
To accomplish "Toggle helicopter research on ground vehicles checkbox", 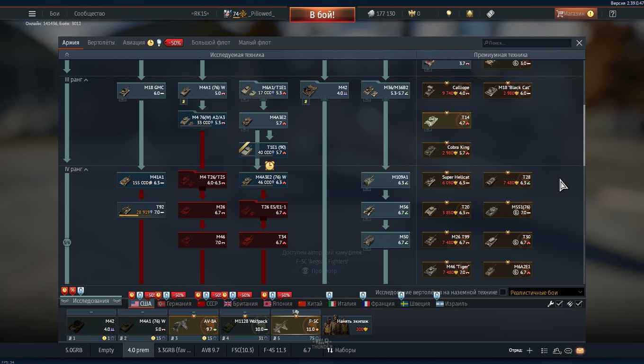I will 503,292.
